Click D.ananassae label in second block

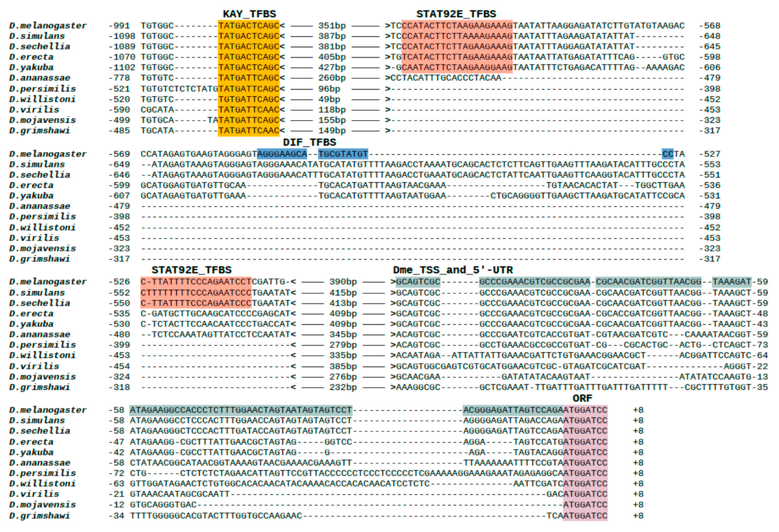(40, 206)
